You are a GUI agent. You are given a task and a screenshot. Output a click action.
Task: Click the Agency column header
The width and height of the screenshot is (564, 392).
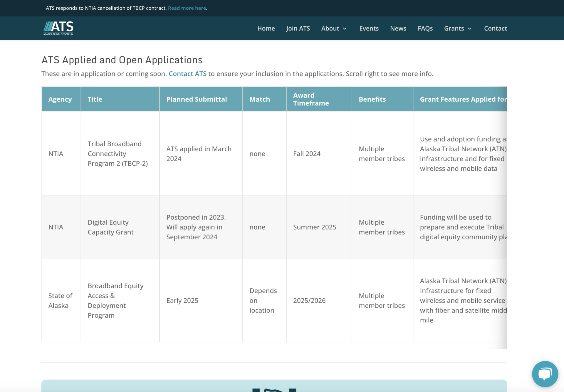click(x=60, y=99)
